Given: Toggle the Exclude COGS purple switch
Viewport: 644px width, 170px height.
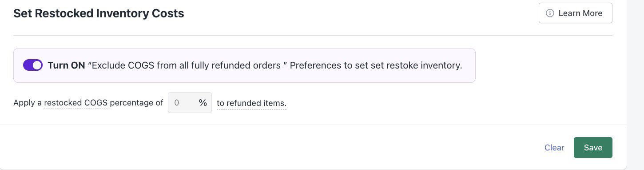Looking at the screenshot, I should [33, 65].
